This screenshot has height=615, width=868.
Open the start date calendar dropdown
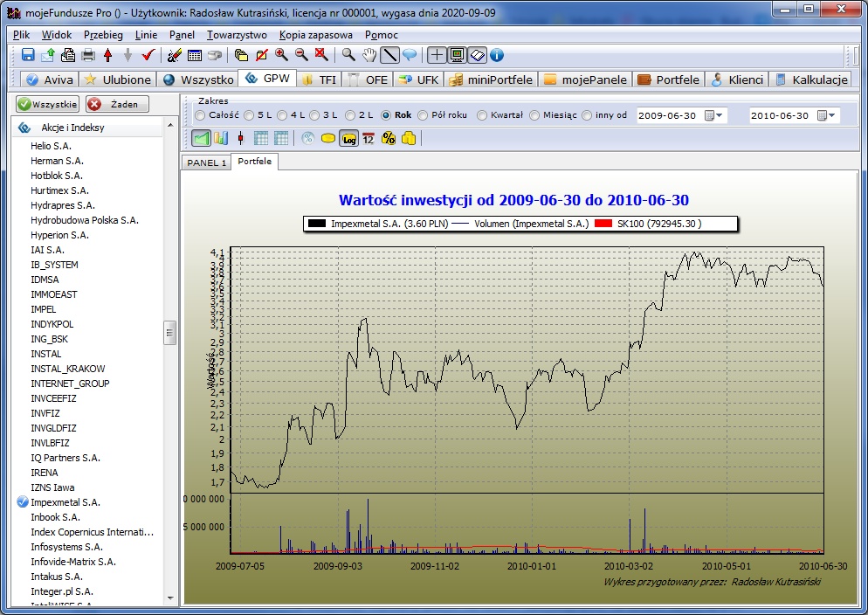[714, 115]
